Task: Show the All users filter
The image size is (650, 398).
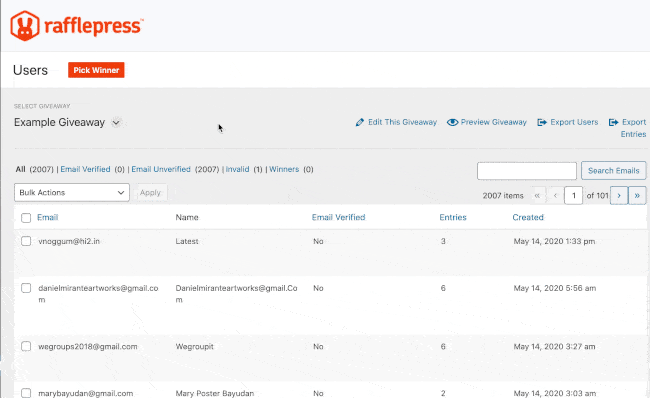Action: point(20,169)
